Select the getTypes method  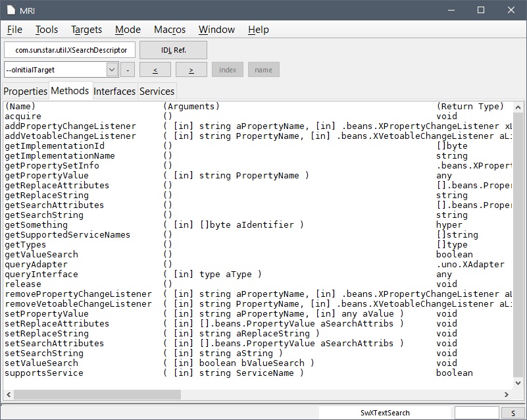point(26,244)
